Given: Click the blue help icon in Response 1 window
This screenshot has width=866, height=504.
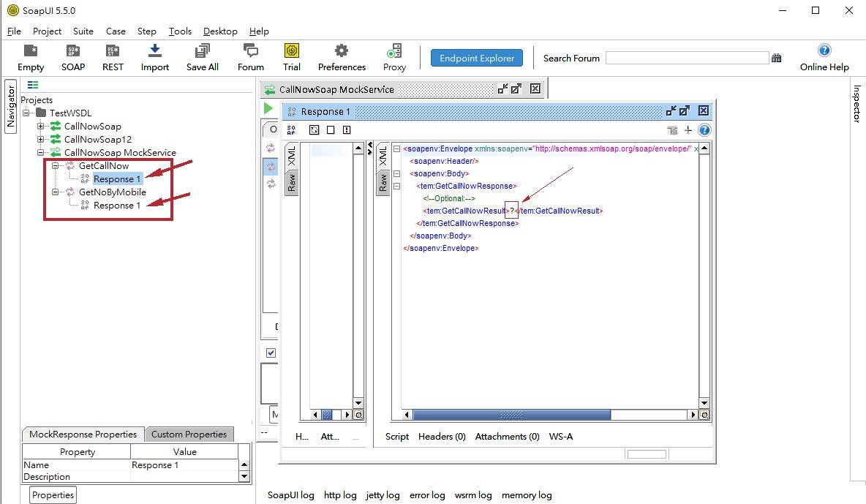Looking at the screenshot, I should [704, 130].
